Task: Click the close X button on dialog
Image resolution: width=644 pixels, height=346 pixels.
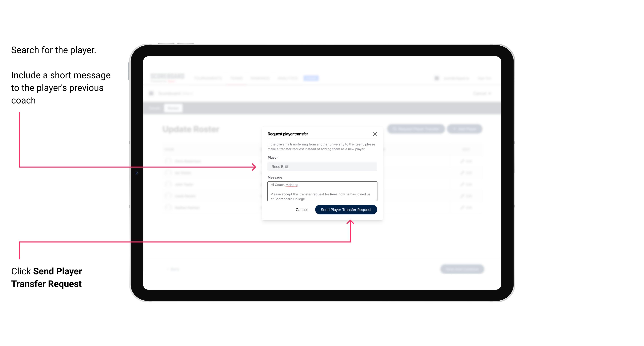Action: (375, 133)
